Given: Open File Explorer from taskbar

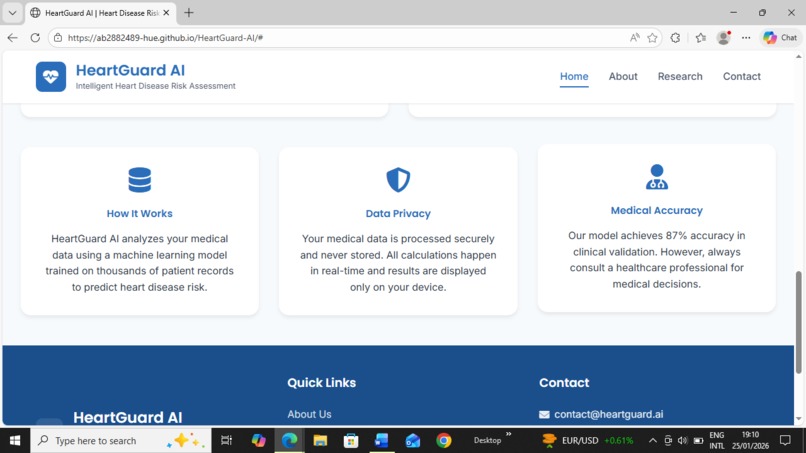Looking at the screenshot, I should [320, 441].
